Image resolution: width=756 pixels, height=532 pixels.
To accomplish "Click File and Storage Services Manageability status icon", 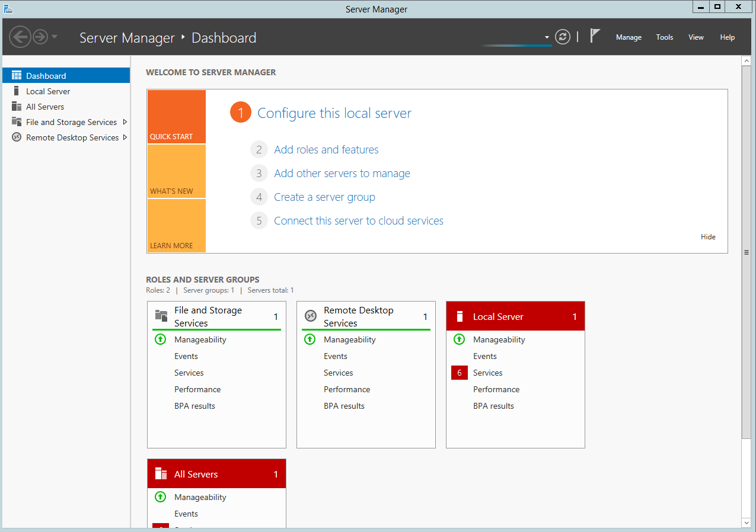I will click(x=160, y=339).
